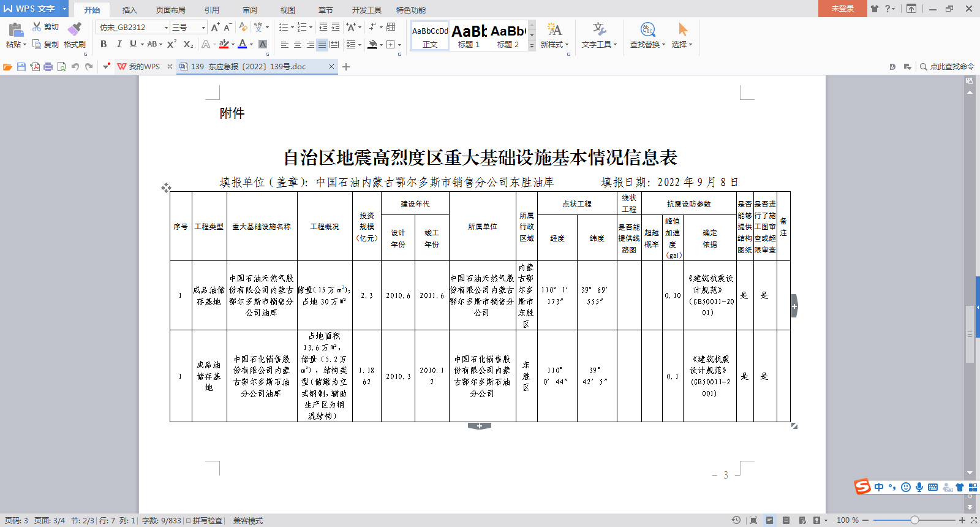Export to PDF using quick toolbar icon
The image size is (980, 527).
coord(35,67)
